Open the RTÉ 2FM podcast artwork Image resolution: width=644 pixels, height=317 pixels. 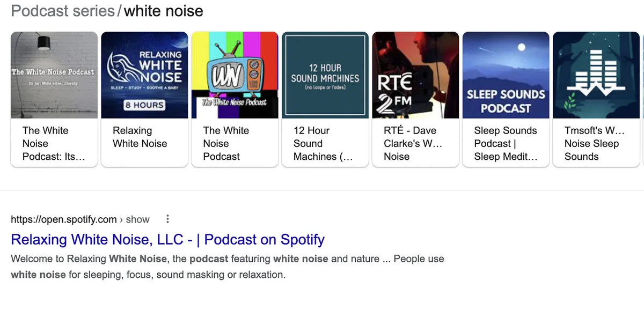[416, 75]
